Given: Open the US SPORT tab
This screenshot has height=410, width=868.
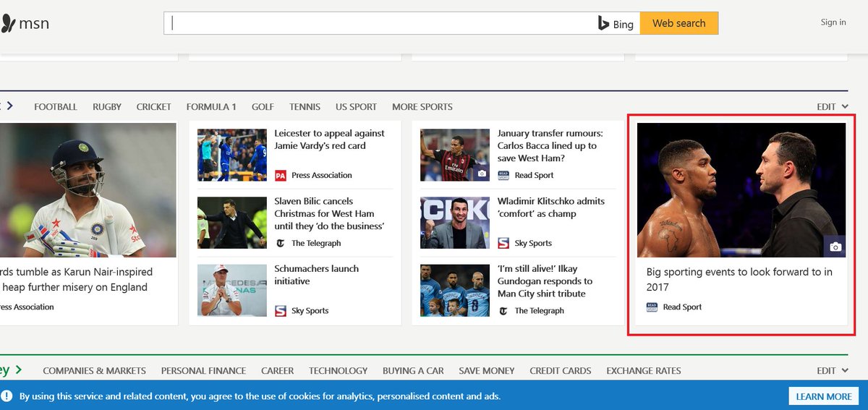Looking at the screenshot, I should (356, 106).
